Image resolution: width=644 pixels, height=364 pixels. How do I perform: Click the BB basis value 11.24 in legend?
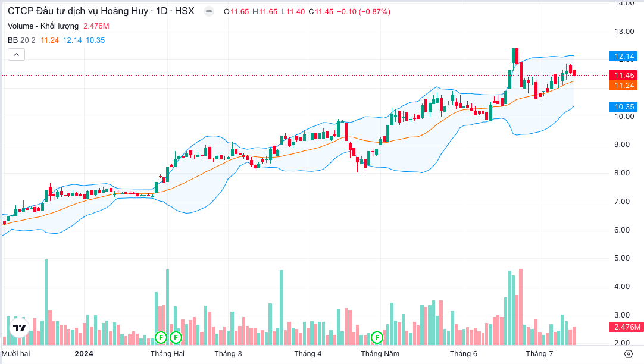point(49,40)
